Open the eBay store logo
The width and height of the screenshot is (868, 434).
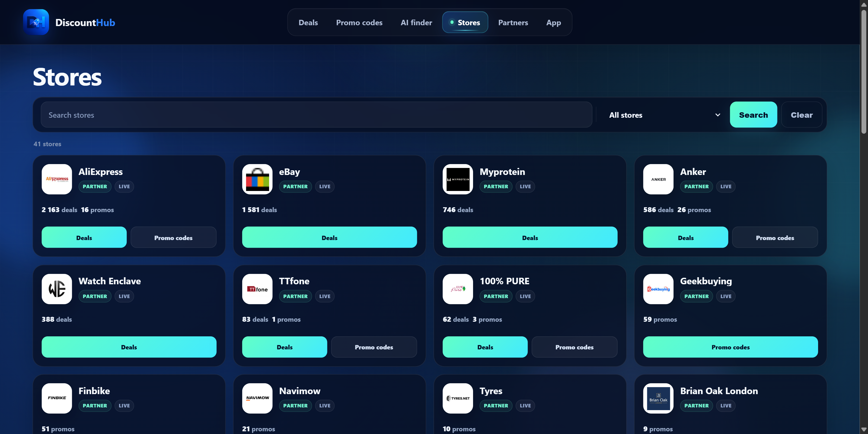click(257, 179)
